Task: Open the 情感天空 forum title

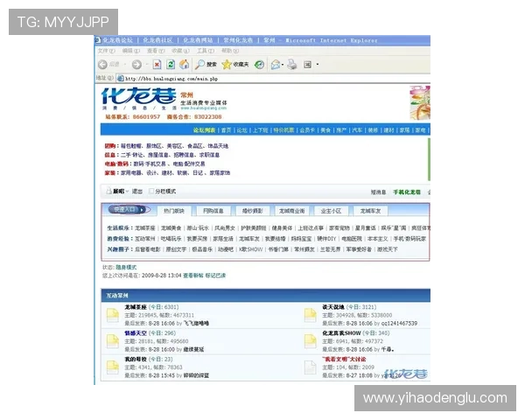Action: (x=136, y=332)
